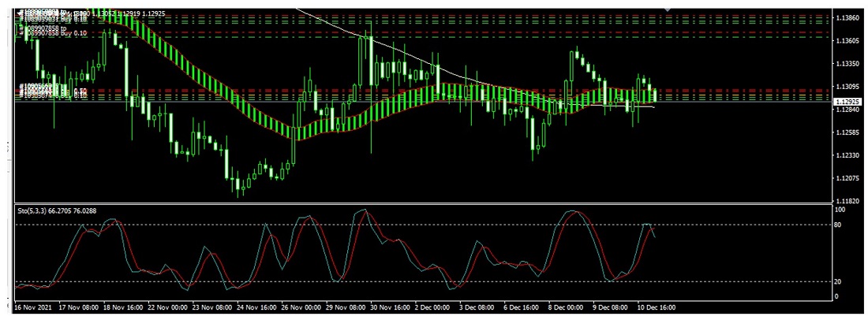
Task: Click the stochastic 20 level scale label
Action: pyautogui.click(x=840, y=281)
